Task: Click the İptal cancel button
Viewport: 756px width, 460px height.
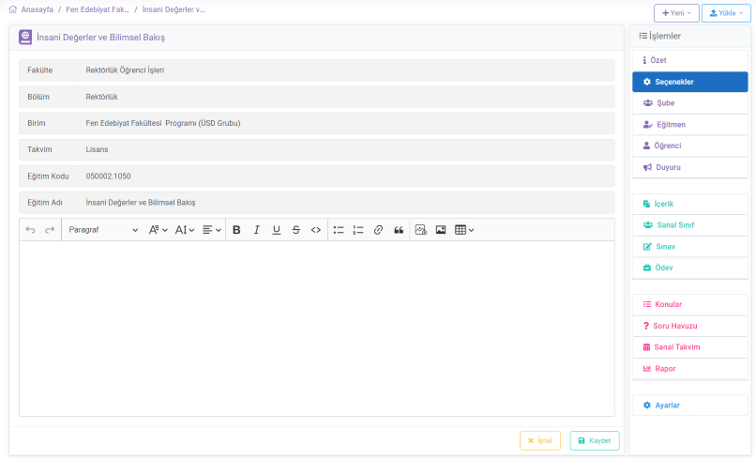Action: click(540, 441)
